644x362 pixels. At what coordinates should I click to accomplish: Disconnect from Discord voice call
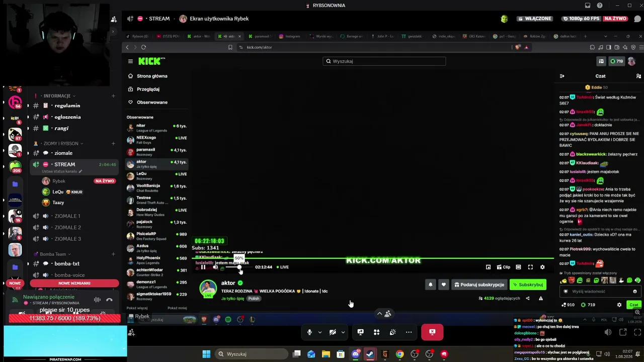click(x=110, y=300)
